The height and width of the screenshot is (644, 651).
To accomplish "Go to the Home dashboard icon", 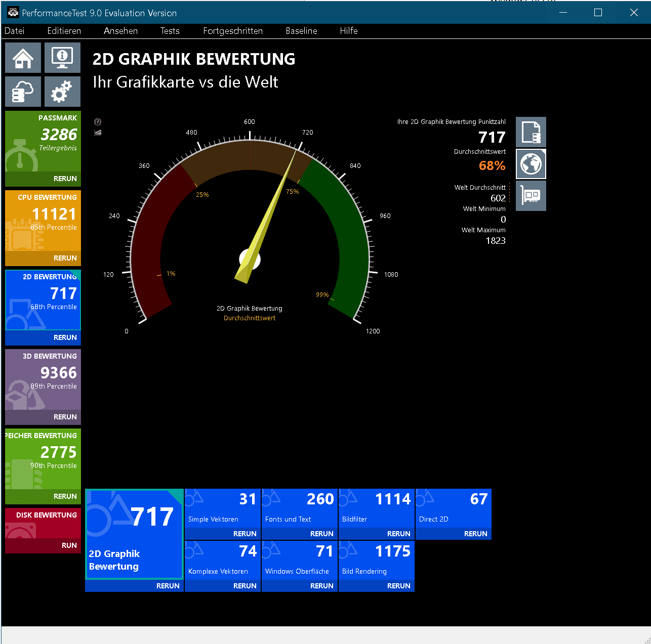I will [x=23, y=58].
